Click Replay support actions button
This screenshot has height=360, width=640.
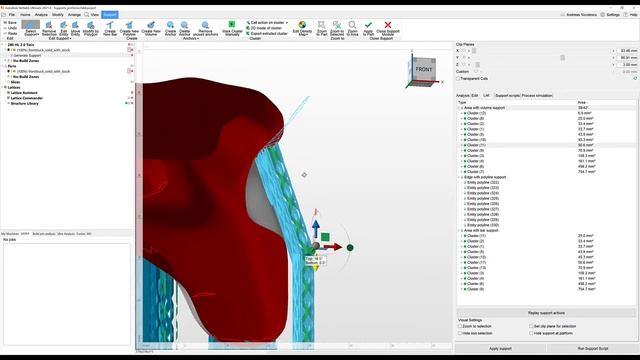pos(546,313)
